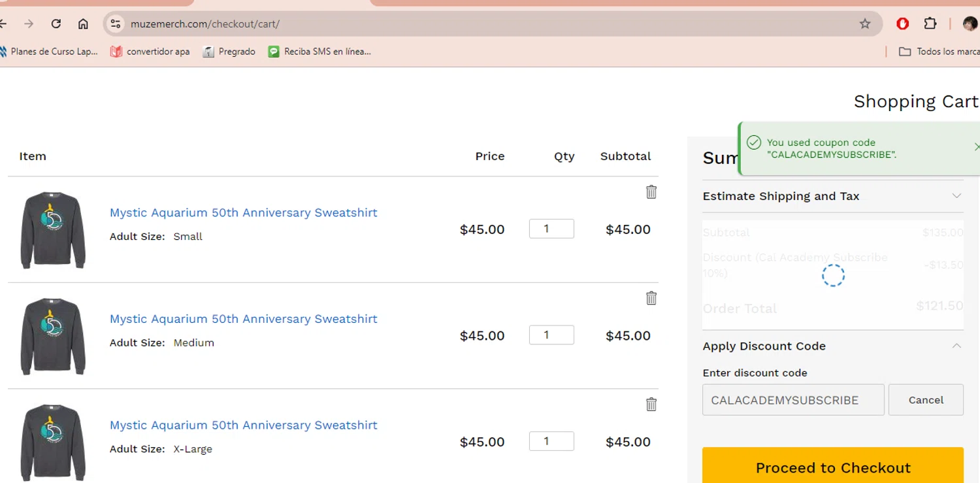This screenshot has height=483, width=980.
Task: Click the 'Shopping Cart' page heading
Action: [x=916, y=101]
